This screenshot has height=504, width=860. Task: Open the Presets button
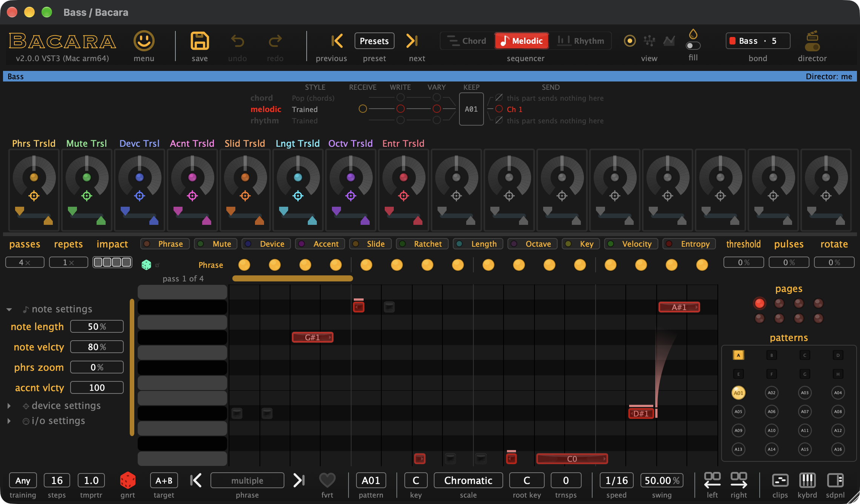click(374, 41)
